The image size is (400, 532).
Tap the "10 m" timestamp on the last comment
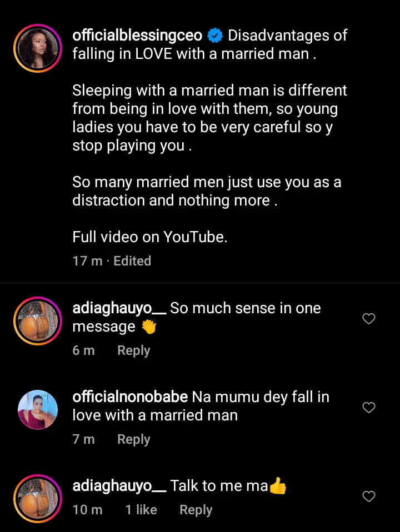[87, 510]
